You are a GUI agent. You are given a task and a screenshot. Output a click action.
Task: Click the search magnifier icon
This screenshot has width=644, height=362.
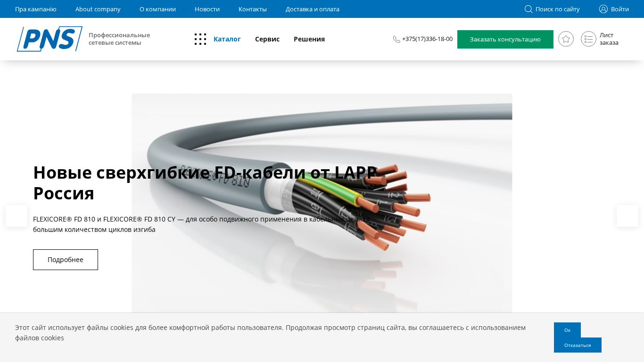point(528,9)
